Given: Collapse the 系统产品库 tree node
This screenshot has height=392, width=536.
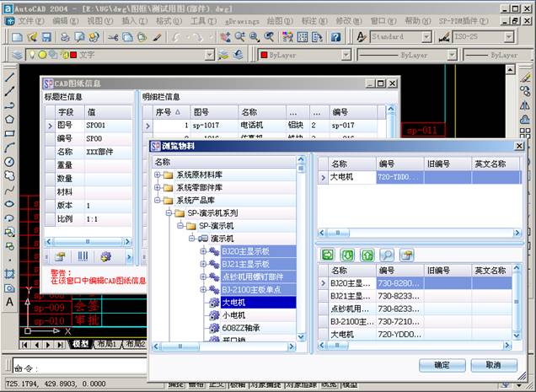Looking at the screenshot, I should click(158, 200).
